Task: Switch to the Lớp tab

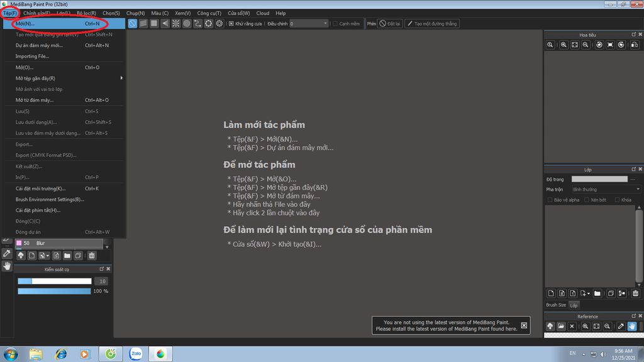Action: click(574, 305)
